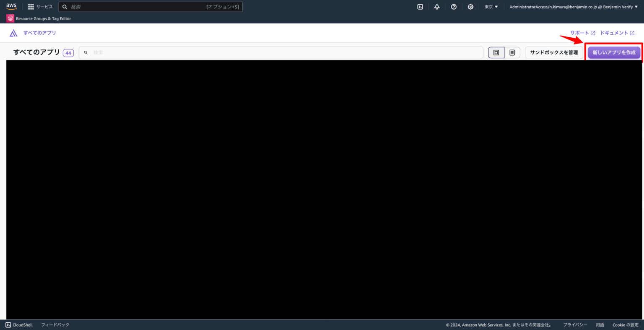This screenshot has width=644, height=330.
Task: Open the help panel icon
Action: pyautogui.click(x=453, y=6)
